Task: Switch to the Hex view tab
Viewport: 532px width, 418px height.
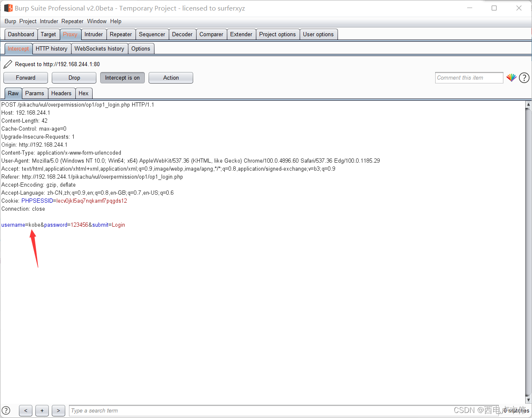Action: click(84, 94)
